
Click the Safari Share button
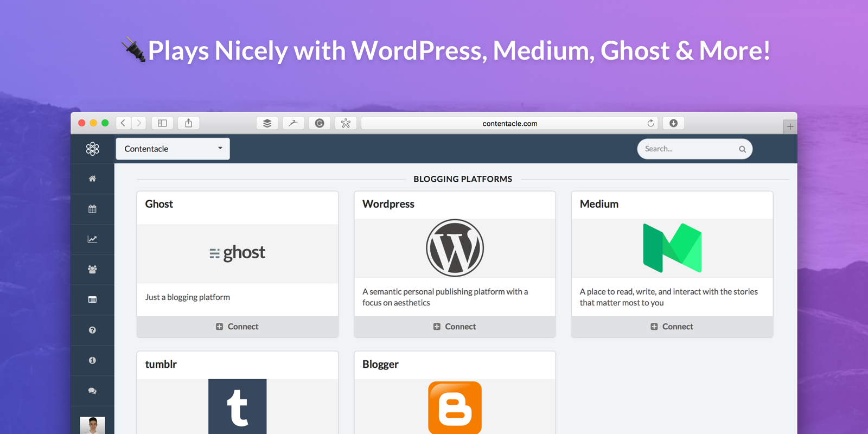point(189,123)
